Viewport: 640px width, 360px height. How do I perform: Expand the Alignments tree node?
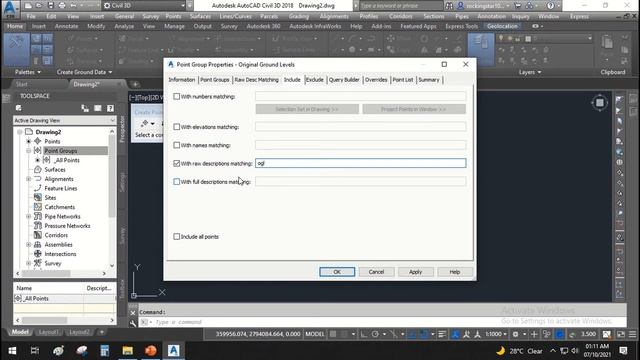click(29, 179)
